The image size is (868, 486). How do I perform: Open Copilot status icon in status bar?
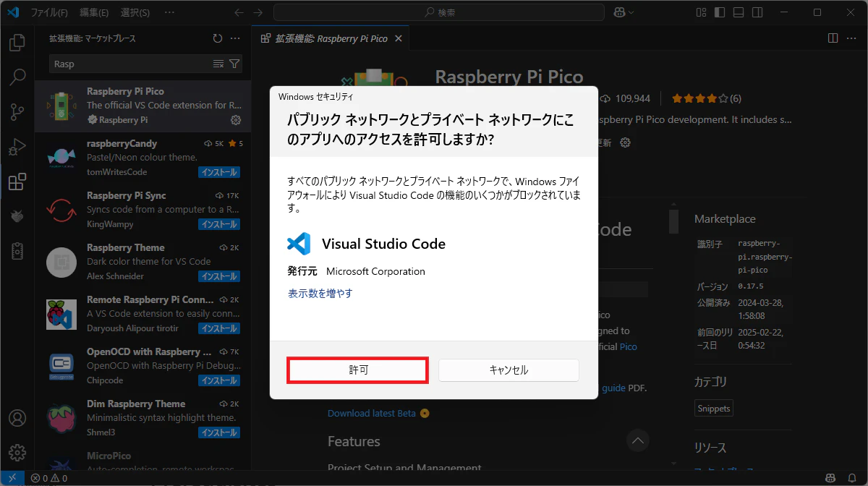pos(832,478)
